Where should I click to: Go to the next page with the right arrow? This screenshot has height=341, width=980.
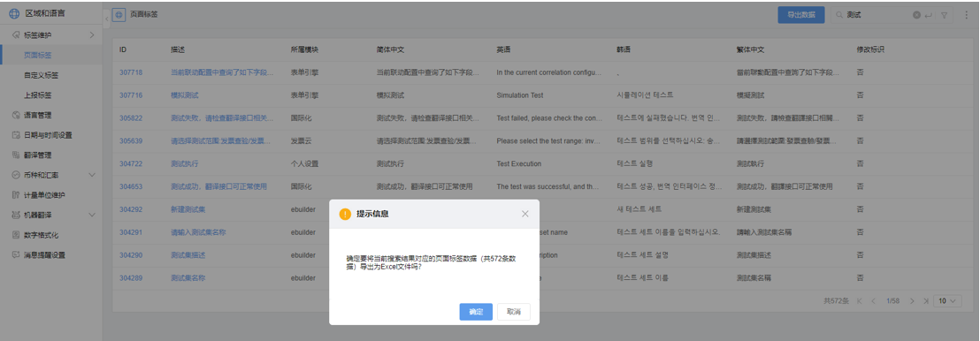913,301
